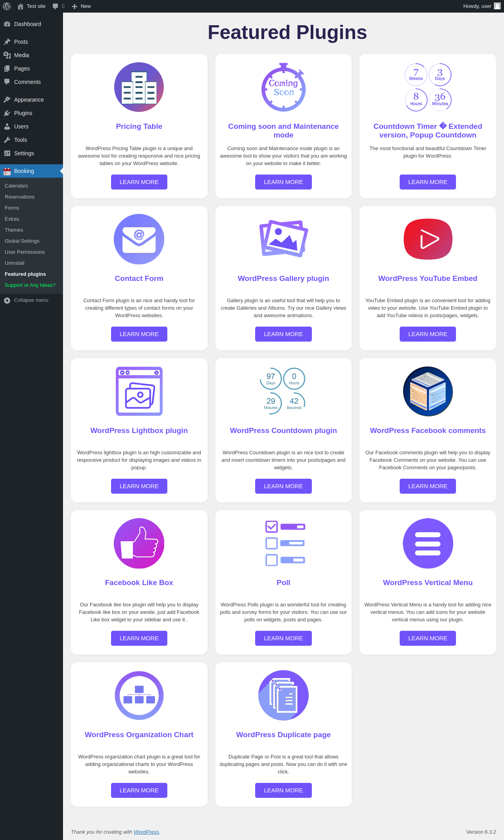This screenshot has height=840, width=504.
Task: Click Learn More under Poll
Action: point(283,638)
